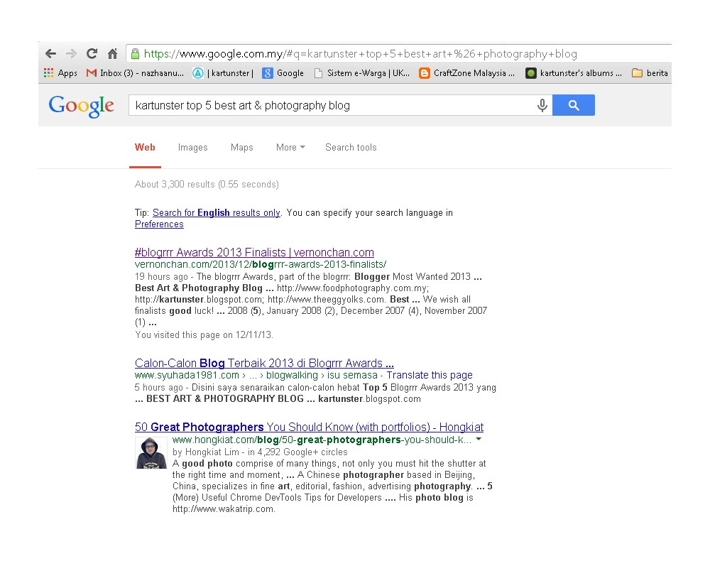Image resolution: width=710 pixels, height=588 pixels.
Task: Switch to the Images tab
Action: (x=193, y=147)
